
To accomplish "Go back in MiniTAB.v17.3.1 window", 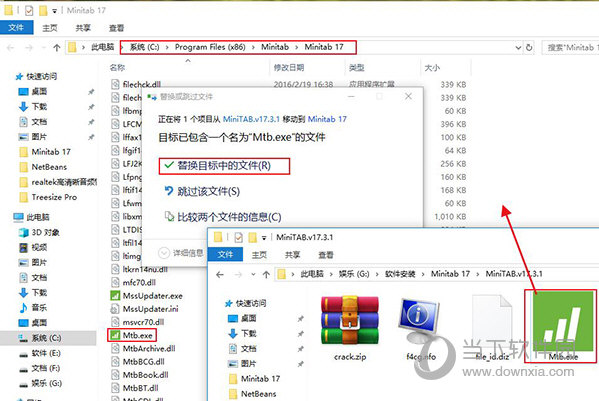I will click(220, 274).
